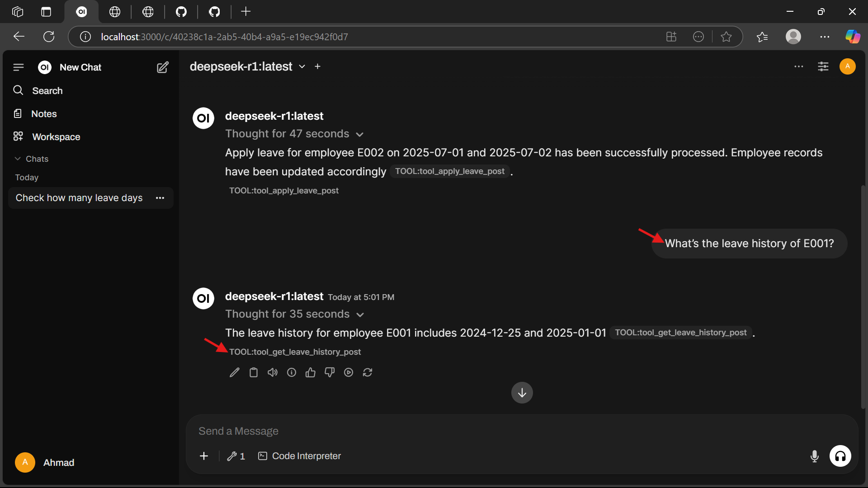Viewport: 868px width, 488px height.
Task: Click the regenerate response icon
Action: pyautogui.click(x=368, y=372)
